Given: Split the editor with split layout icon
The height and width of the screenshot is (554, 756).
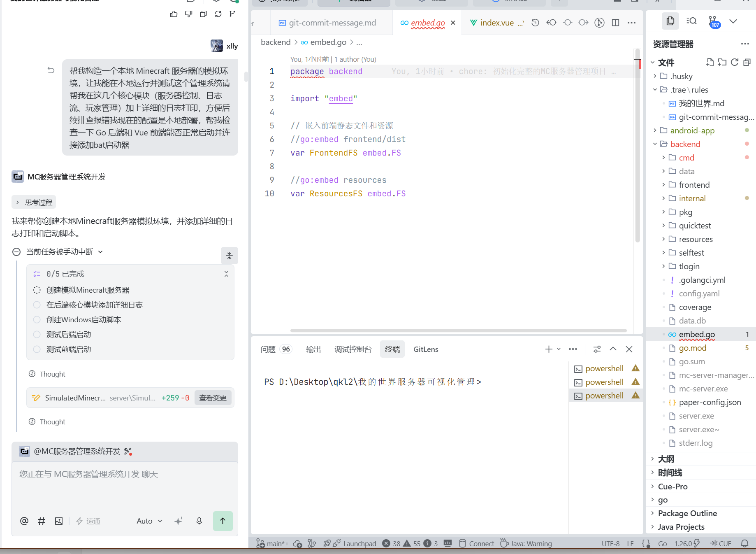Looking at the screenshot, I should tap(615, 23).
